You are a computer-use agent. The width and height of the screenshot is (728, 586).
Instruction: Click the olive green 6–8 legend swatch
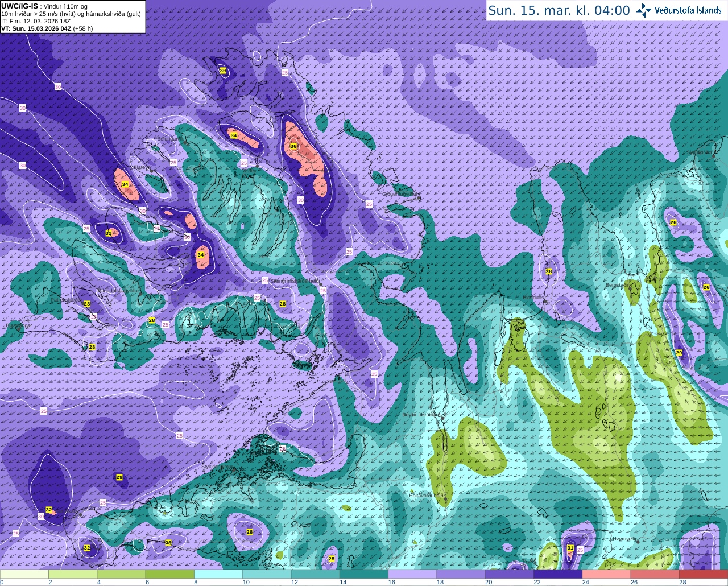click(x=170, y=573)
